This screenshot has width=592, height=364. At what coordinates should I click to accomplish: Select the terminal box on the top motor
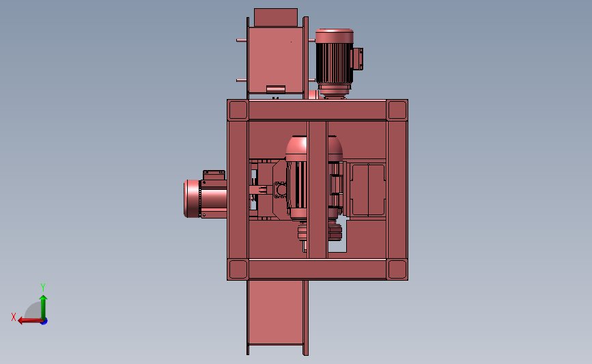point(358,59)
